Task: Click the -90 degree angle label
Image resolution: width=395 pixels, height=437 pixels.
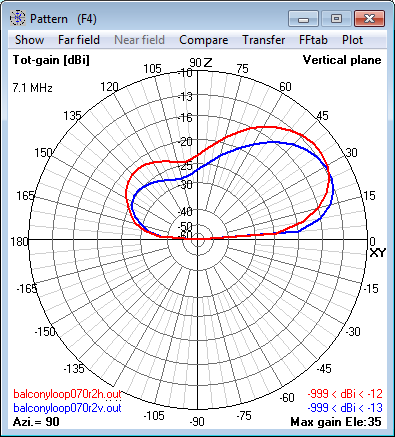Action: tap(196, 422)
